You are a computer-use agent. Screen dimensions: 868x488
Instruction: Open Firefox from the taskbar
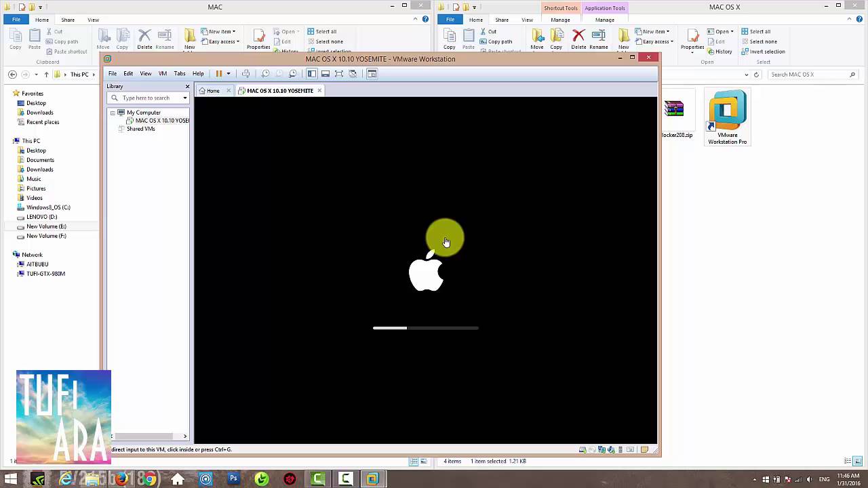tap(121, 479)
